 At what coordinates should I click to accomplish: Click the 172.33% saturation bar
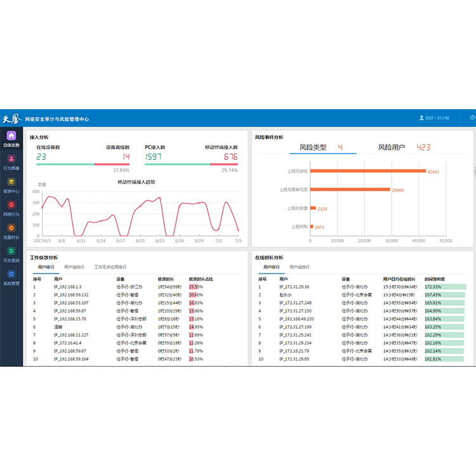coord(446,287)
